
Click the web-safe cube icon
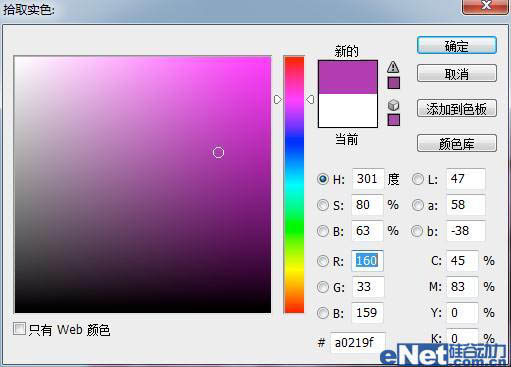[x=394, y=105]
